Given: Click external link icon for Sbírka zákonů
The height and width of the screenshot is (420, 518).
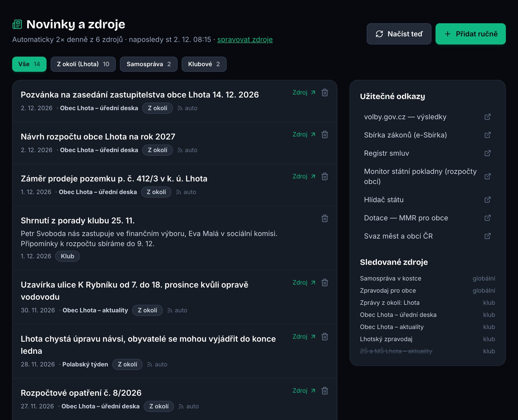Looking at the screenshot, I should pos(488,135).
